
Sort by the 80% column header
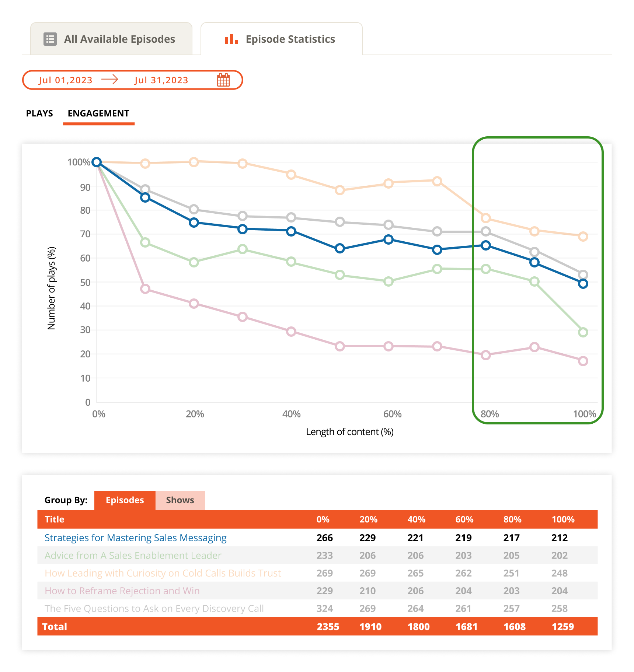pos(512,519)
